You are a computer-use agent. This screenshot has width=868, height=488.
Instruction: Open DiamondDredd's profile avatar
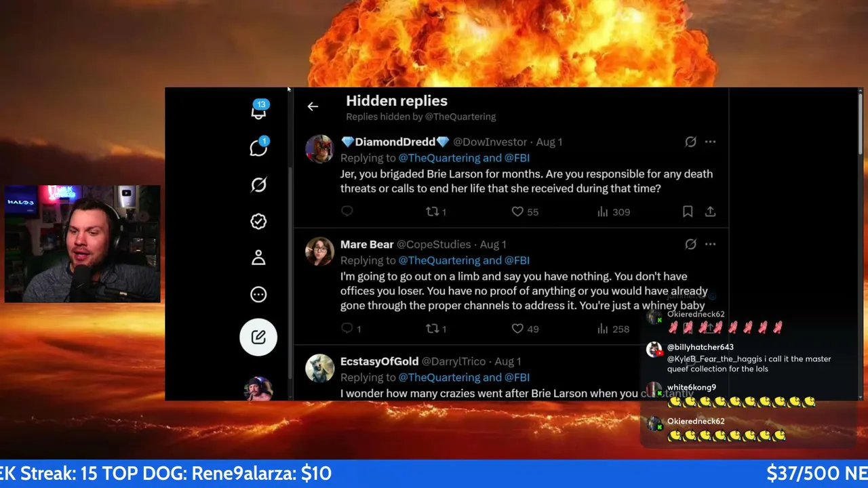click(x=319, y=149)
